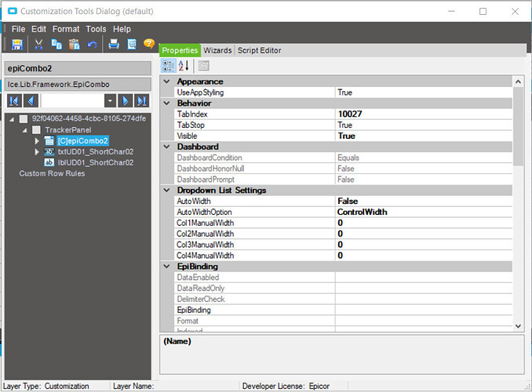Viewport: 532px width, 392px height.
Task: Go to next control navigation button
Action: 126,100
